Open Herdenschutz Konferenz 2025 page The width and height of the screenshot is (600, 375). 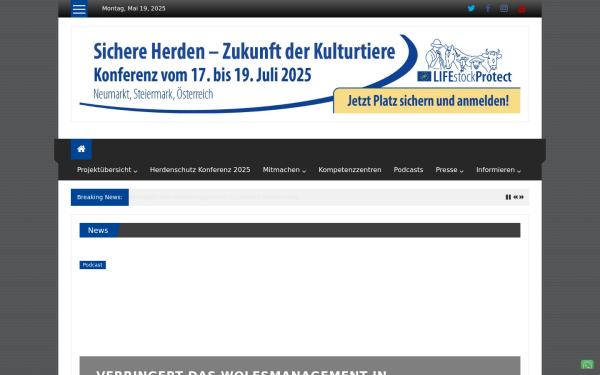(200, 170)
